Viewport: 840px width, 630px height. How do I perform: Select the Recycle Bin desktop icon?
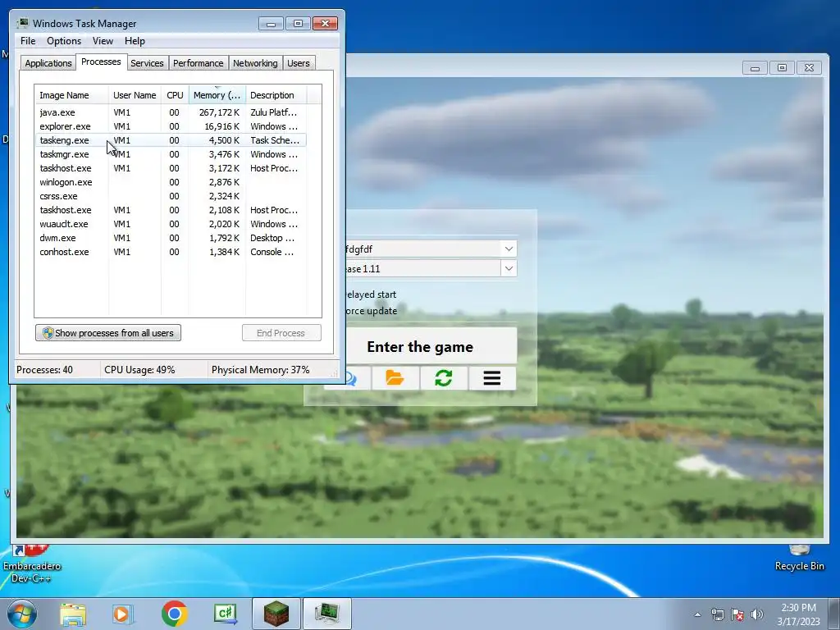coord(799,558)
